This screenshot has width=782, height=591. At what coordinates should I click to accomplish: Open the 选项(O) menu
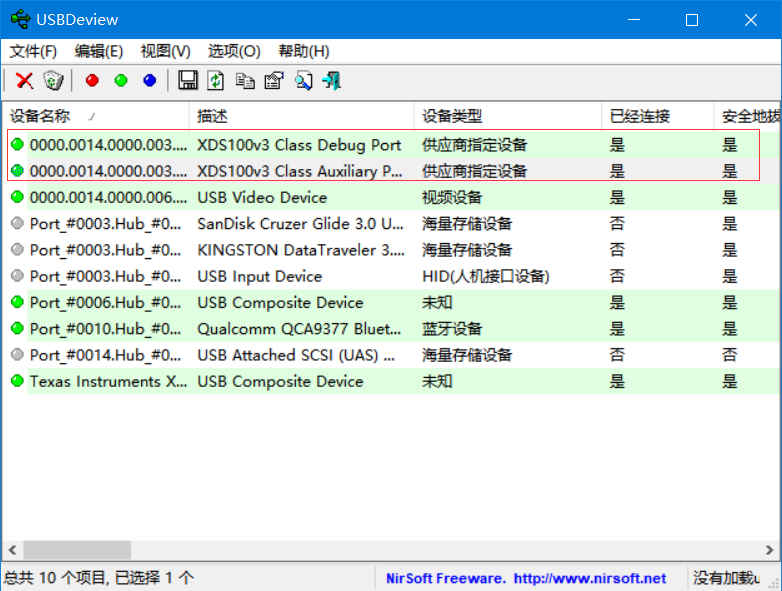234,51
